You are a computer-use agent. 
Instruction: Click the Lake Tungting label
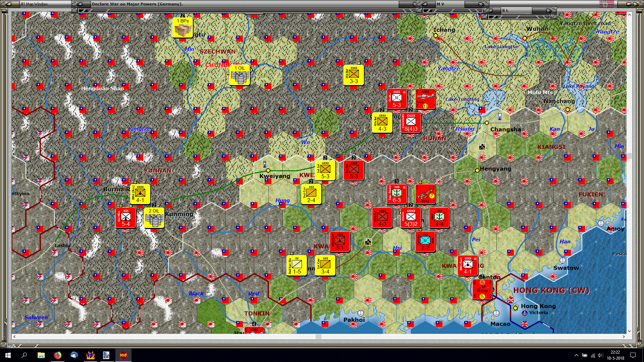pos(462,99)
